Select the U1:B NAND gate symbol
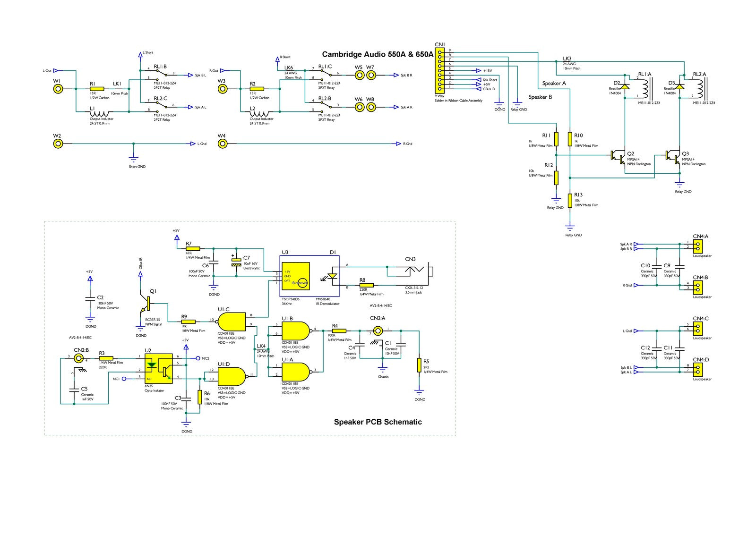Viewport: 756px width, 534px height. click(x=296, y=331)
